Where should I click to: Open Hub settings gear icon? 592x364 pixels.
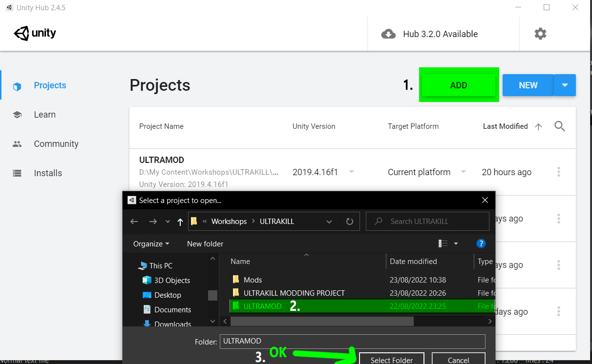tap(540, 34)
